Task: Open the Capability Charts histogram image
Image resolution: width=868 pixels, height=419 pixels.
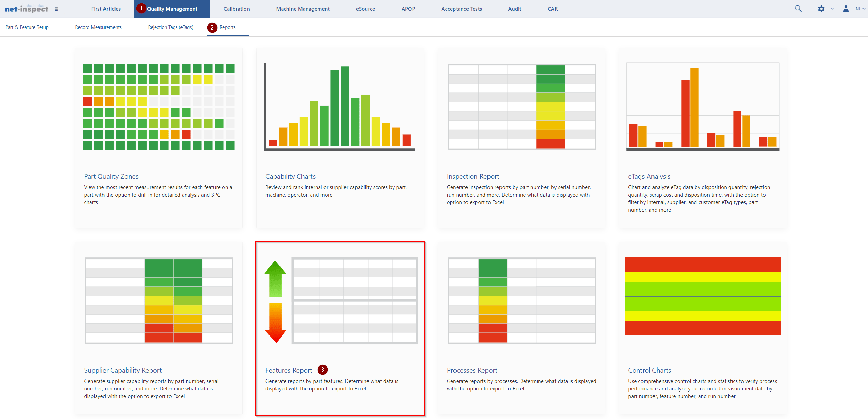Action: coord(340,107)
